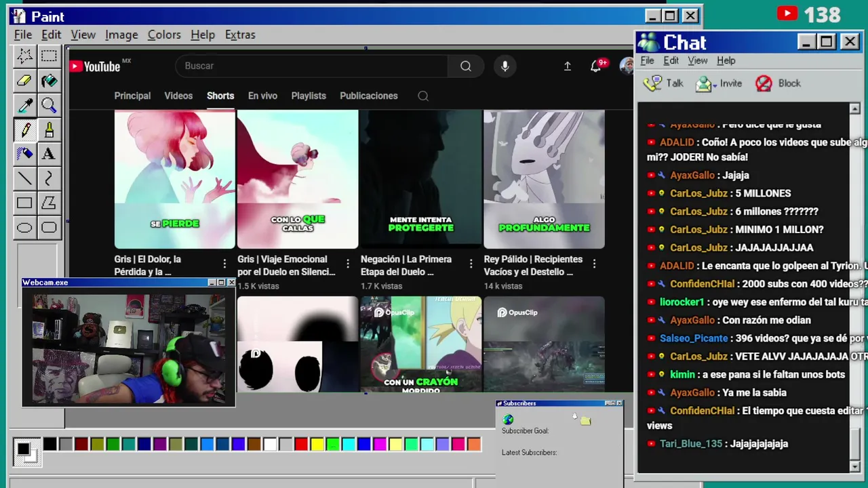Click the Invite icon in Chat
868x488 pixels.
pyautogui.click(x=703, y=83)
